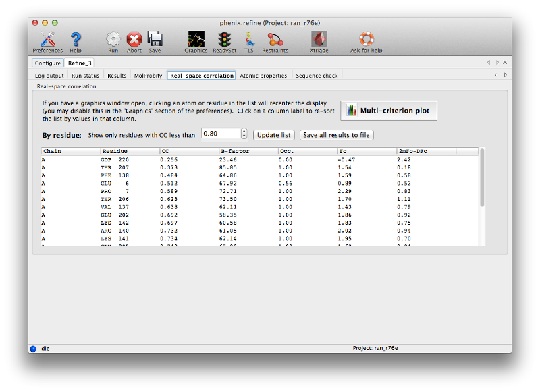Image resolution: width=540 pixels, height=392 pixels.
Task: Open the Atomic properties tab
Action: pyautogui.click(x=263, y=76)
